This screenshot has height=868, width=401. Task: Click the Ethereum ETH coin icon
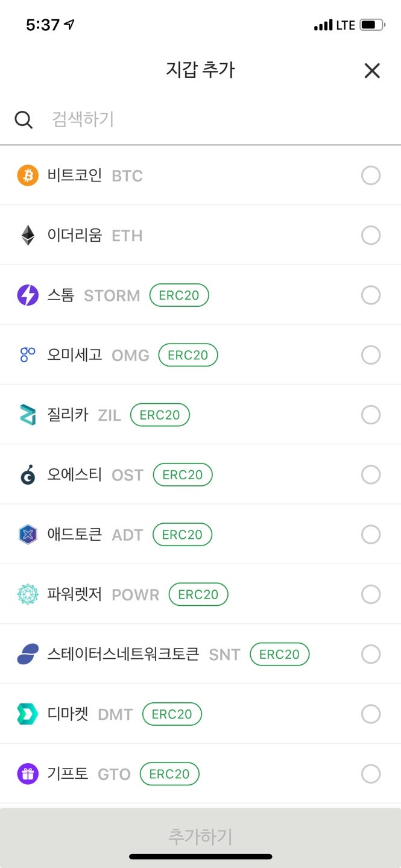click(x=28, y=235)
